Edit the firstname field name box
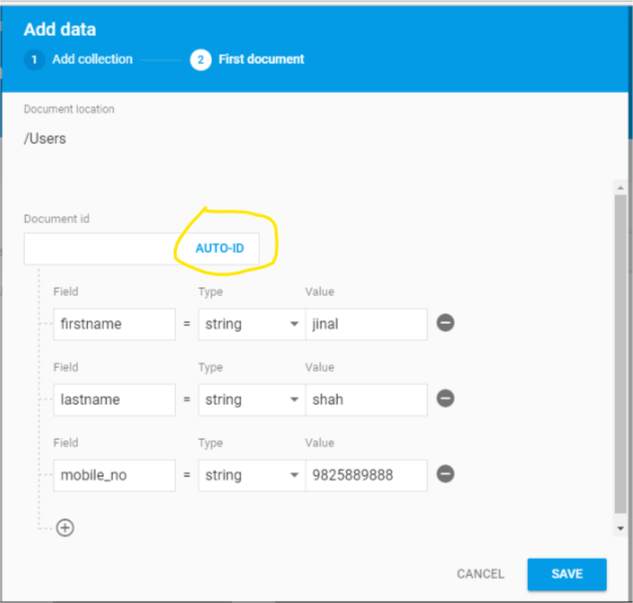Screen dimensions: 633x603 click(x=114, y=324)
